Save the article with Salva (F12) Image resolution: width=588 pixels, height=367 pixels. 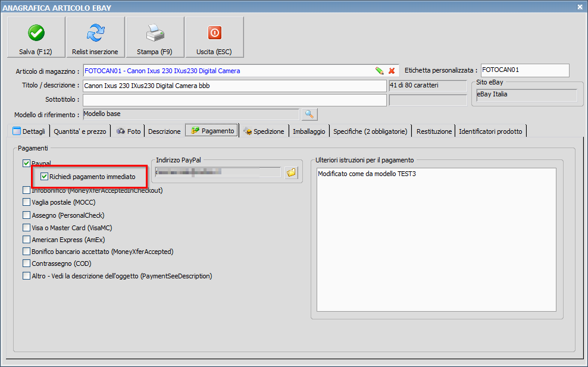pyautogui.click(x=36, y=37)
